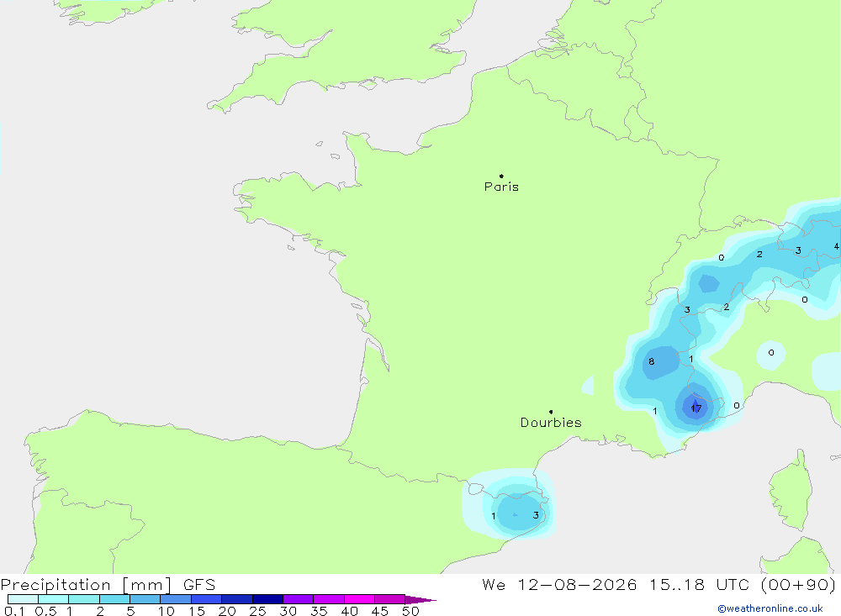Click the 15 legend scale label

tap(197, 611)
